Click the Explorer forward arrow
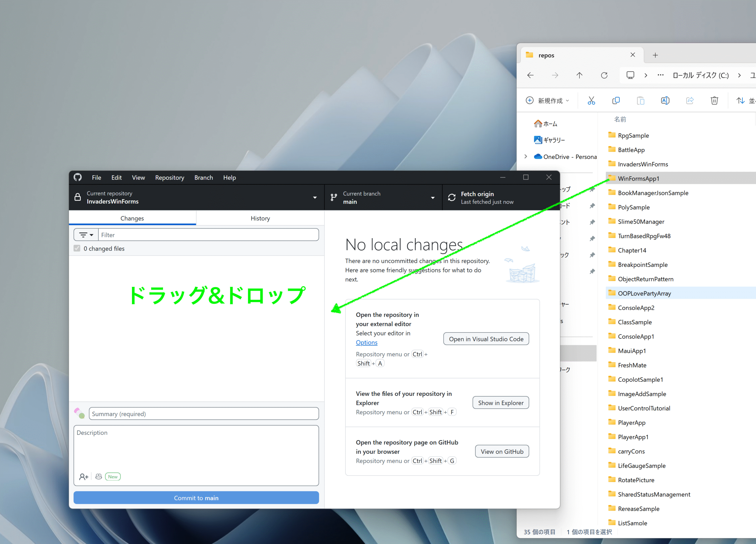Viewport: 756px width, 544px height. click(x=555, y=75)
